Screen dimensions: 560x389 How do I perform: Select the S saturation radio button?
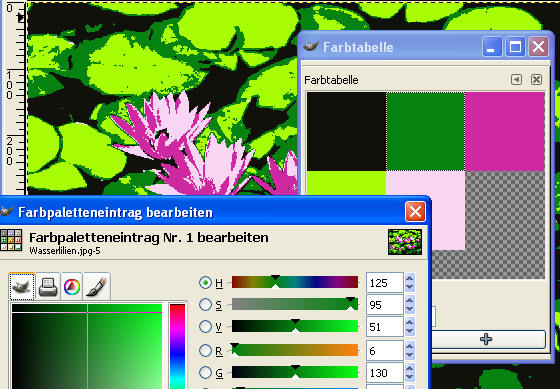tap(205, 305)
